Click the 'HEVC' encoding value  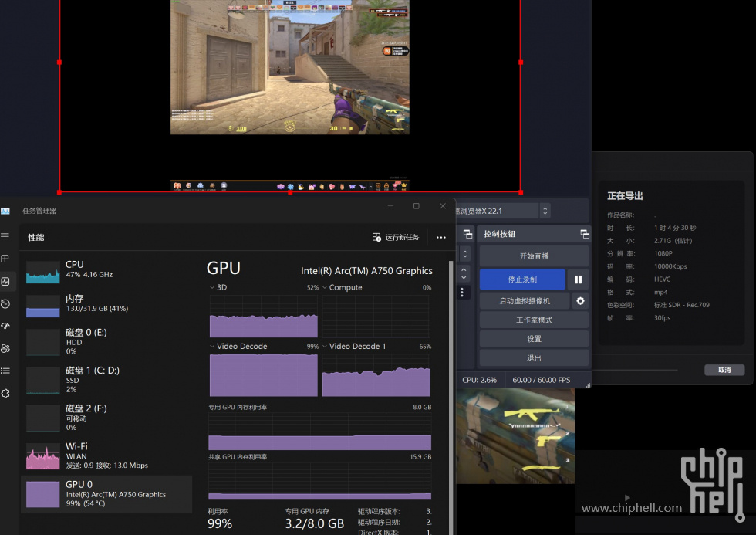point(662,279)
